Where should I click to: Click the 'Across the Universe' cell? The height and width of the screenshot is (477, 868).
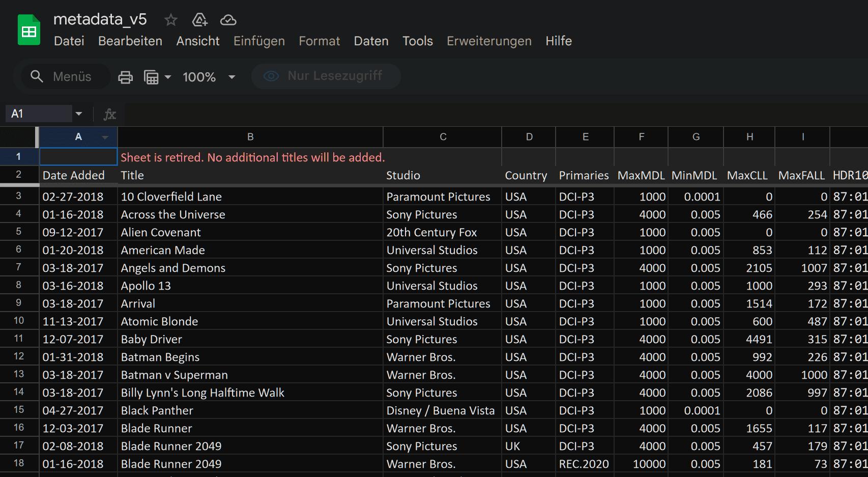pos(250,214)
